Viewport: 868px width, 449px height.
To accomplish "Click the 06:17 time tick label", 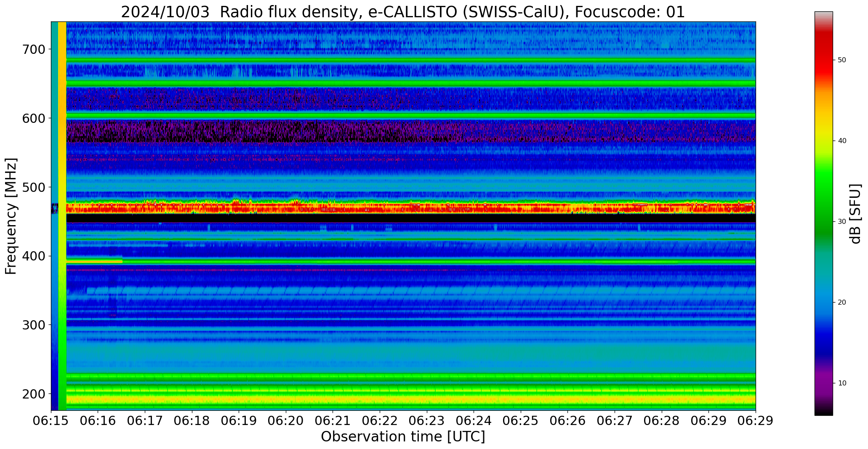I will (145, 421).
